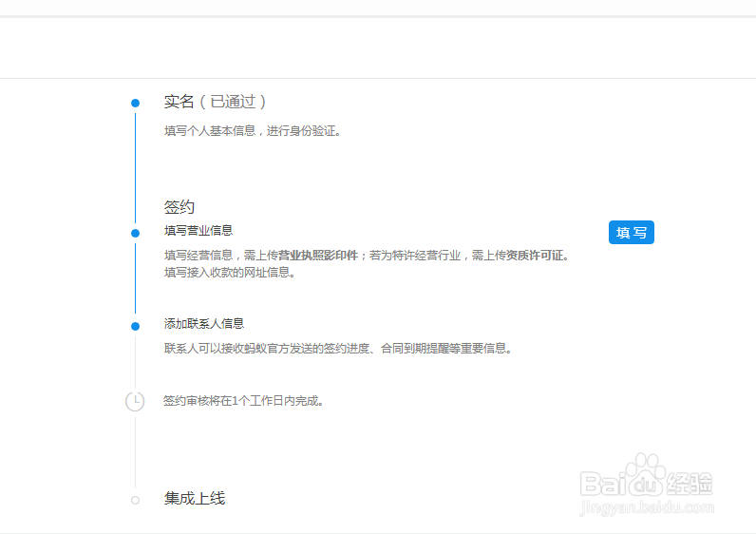Click the blue timeline dot beside 添加联系人信息
Viewport: 756px width, 534px height.
(x=136, y=327)
